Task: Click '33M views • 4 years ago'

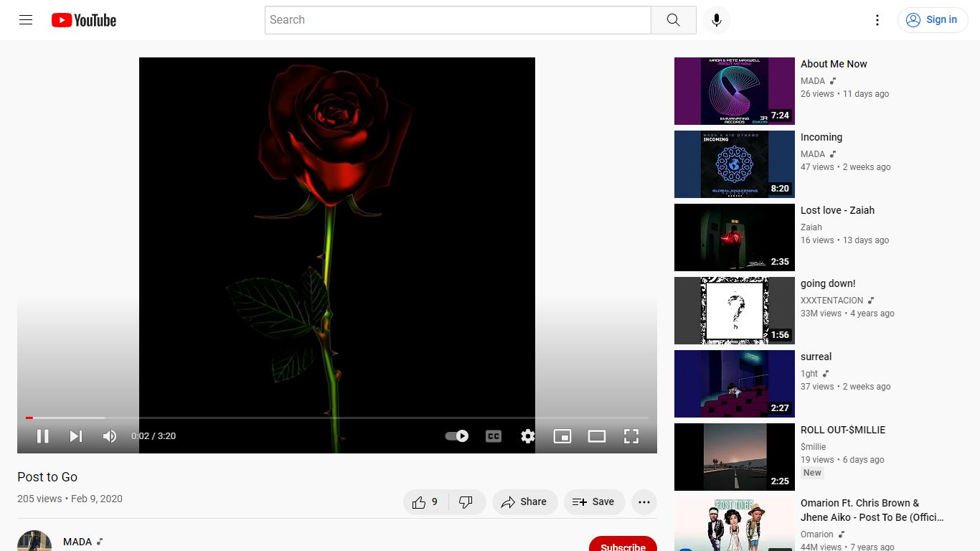Action: tap(847, 314)
